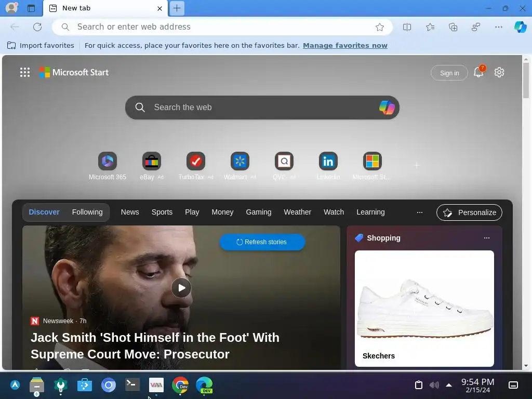Open the Shopping card options menu
This screenshot has width=532, height=399.
coord(486,238)
